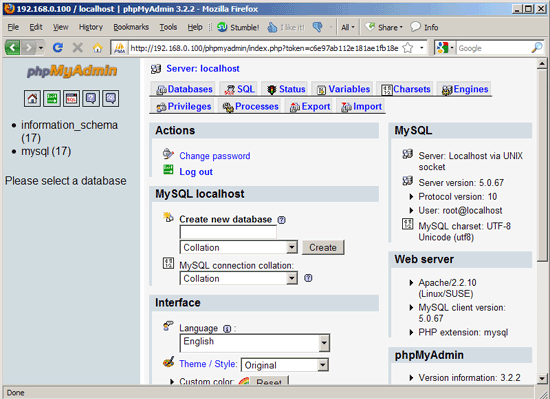Expand the new database Collation dropdown

(x=239, y=247)
